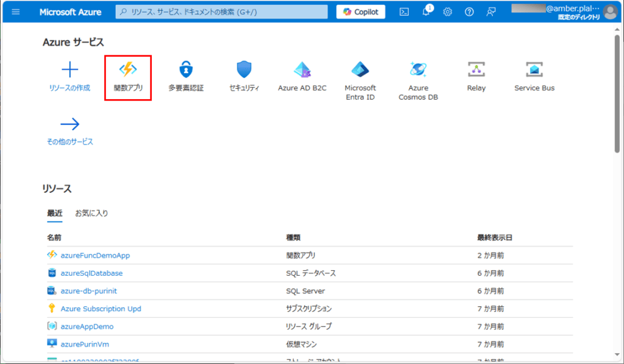Open the Relay service icon
This screenshot has height=364, width=624.
coord(476,70)
